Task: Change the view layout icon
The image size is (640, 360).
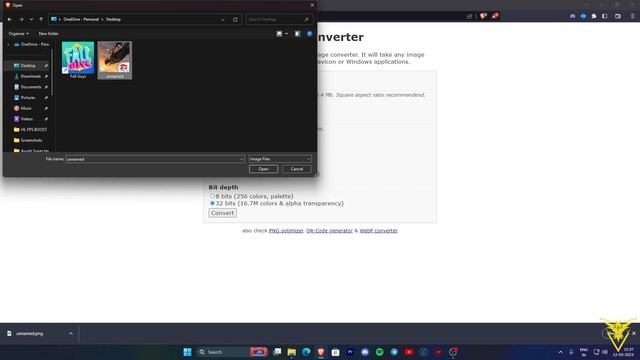Action: coord(279,33)
